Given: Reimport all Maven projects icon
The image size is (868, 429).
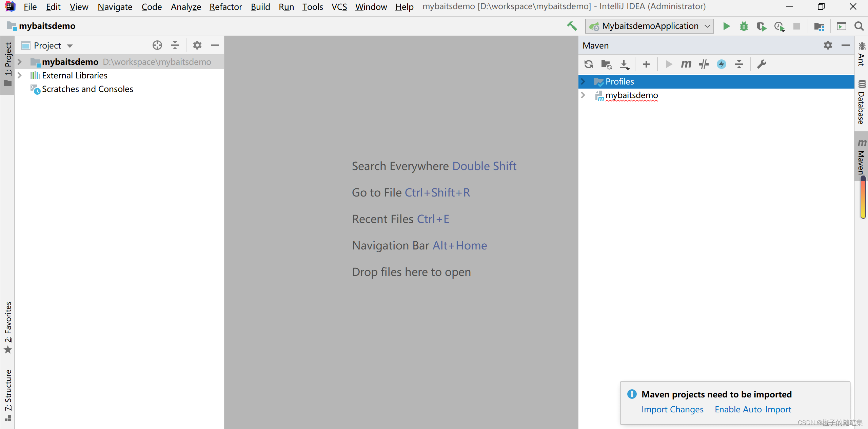Looking at the screenshot, I should coord(589,64).
